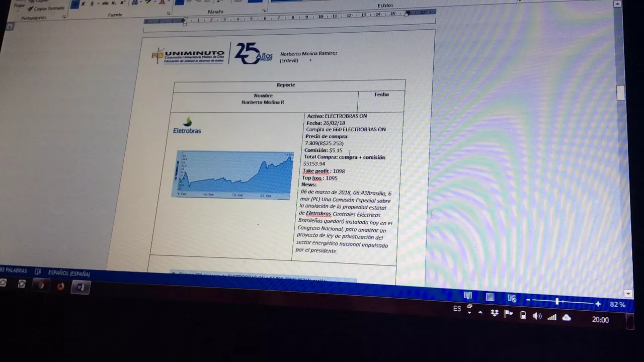Apply text effects A button
Screen dimensions: 644x362
(x=135, y=3)
